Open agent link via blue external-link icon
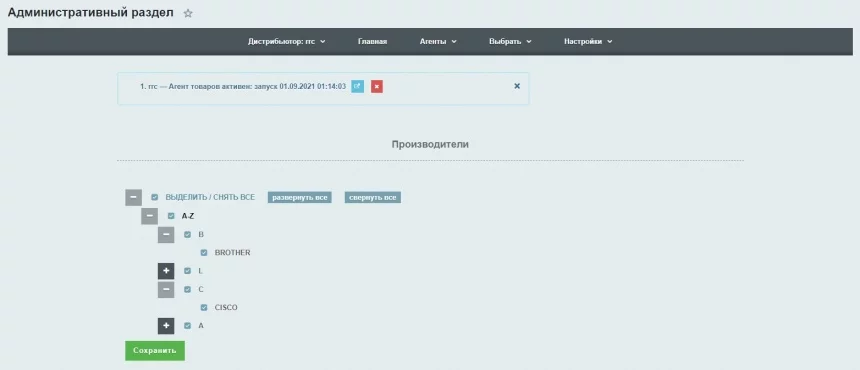 click(358, 86)
